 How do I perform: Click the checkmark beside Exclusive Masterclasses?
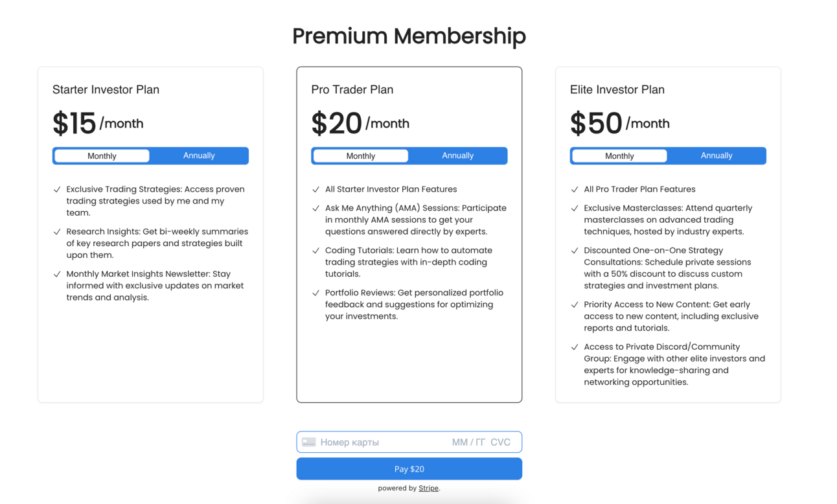click(x=575, y=209)
